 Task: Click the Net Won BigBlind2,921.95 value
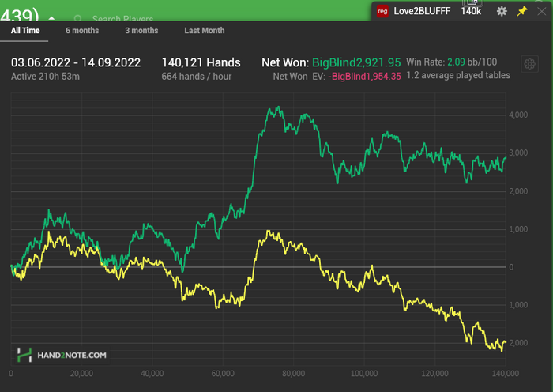356,62
